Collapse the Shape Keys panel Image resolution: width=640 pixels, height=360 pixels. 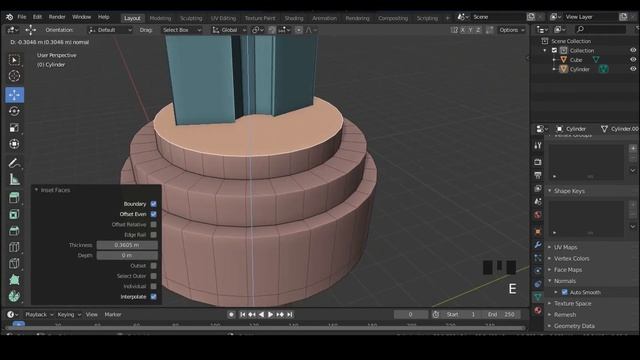pos(569,191)
